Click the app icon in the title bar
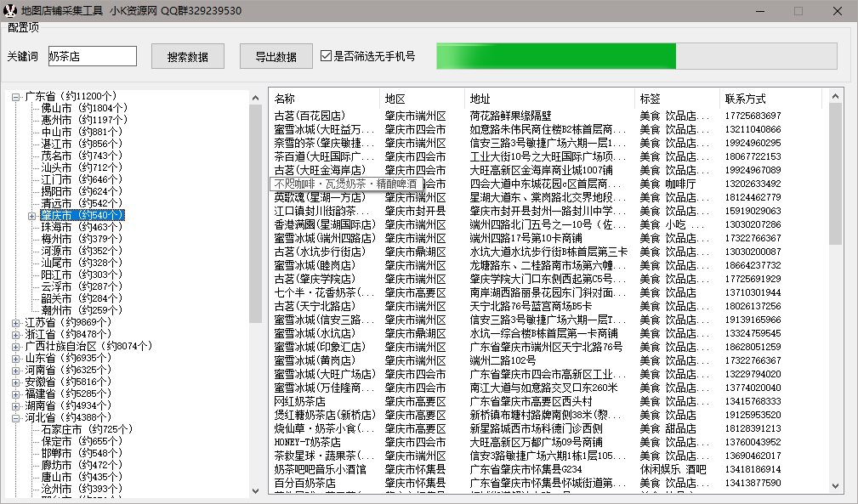The width and height of the screenshot is (858, 504). tap(10, 11)
